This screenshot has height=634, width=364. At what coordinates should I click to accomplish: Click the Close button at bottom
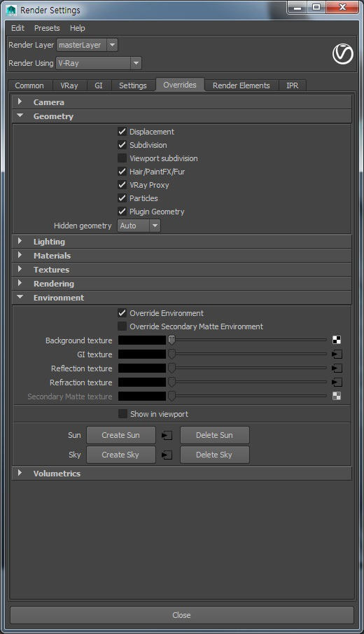point(181,615)
